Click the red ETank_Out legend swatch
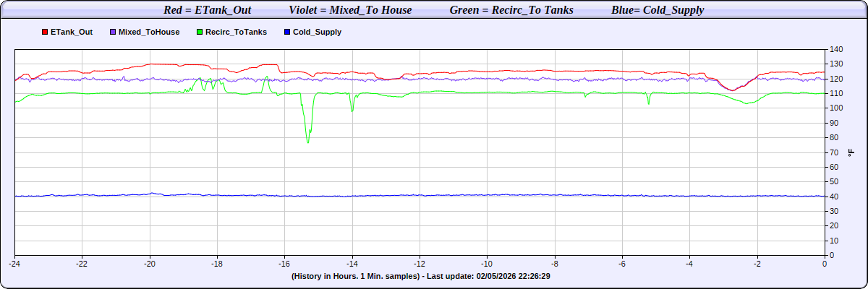The image size is (868, 289). coord(45,33)
